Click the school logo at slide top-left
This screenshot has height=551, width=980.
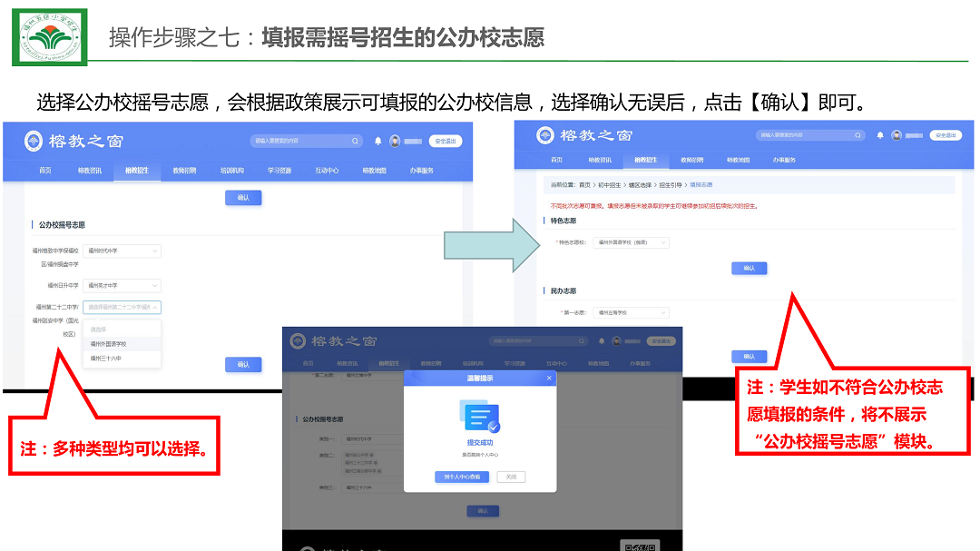[50, 36]
